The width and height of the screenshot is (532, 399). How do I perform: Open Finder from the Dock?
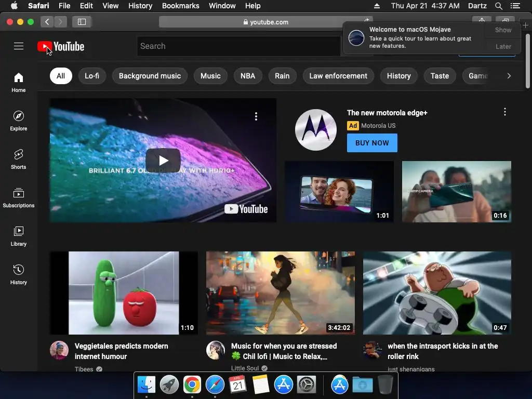pos(147,384)
